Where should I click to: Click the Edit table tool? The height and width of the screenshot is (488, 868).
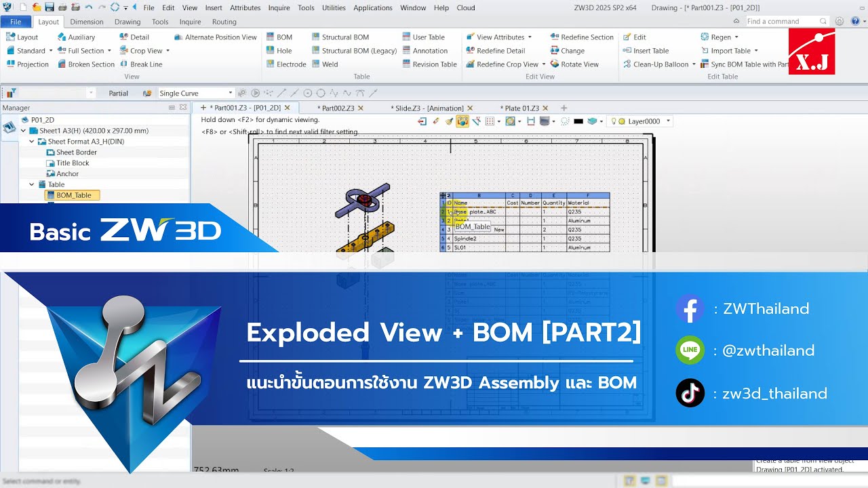click(634, 37)
